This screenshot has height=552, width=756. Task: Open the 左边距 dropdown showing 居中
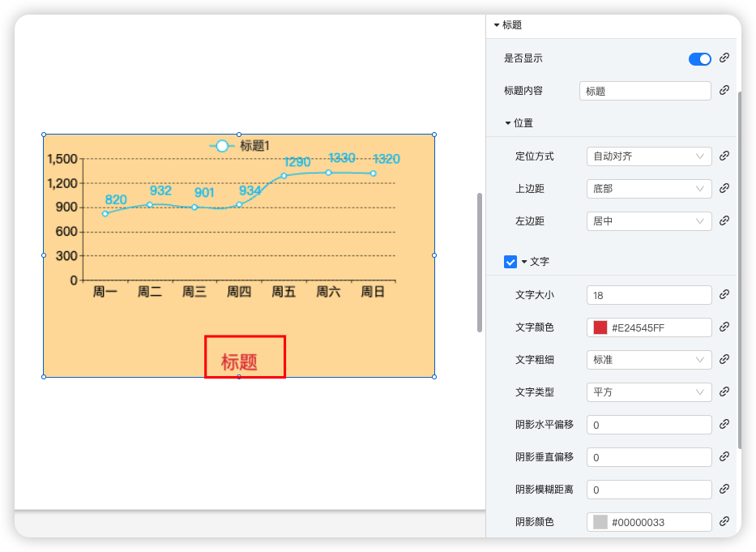click(649, 221)
